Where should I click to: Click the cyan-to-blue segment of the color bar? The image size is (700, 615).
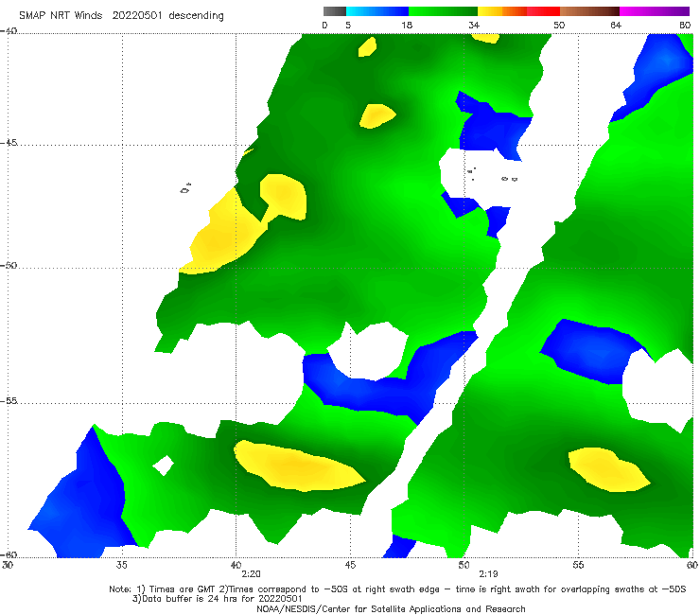(x=377, y=11)
